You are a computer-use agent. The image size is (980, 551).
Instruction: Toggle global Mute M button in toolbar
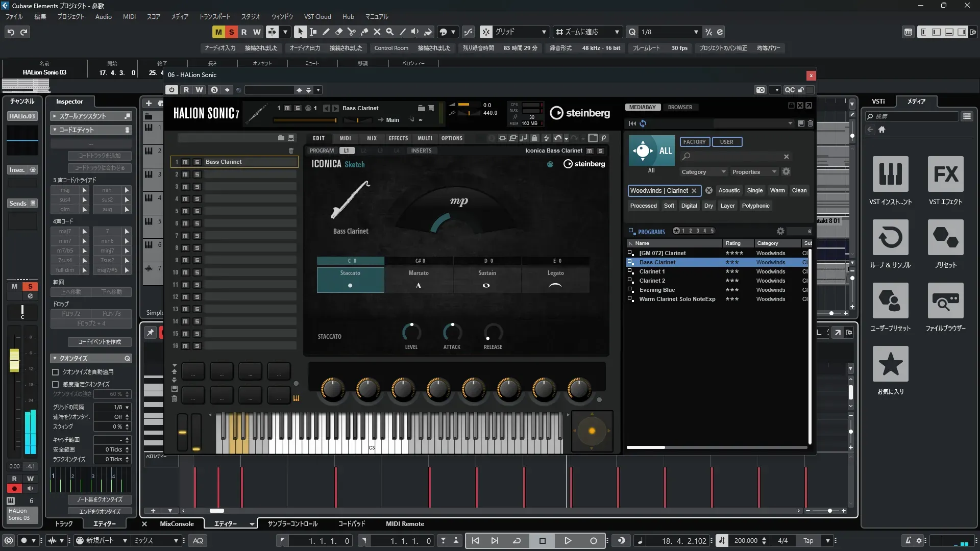(x=218, y=32)
